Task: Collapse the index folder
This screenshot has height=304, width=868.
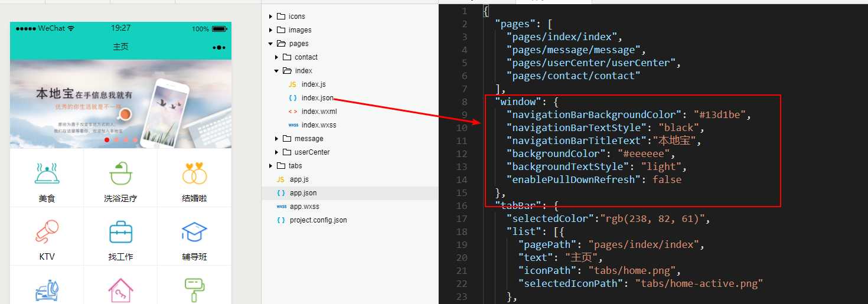Action: click(x=277, y=71)
